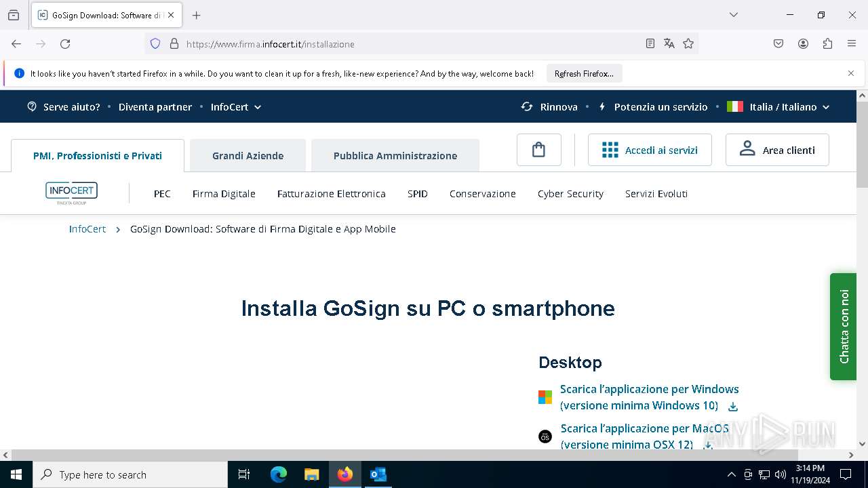Open the shopping bag cart icon
The height and width of the screenshot is (488, 868).
point(539,150)
